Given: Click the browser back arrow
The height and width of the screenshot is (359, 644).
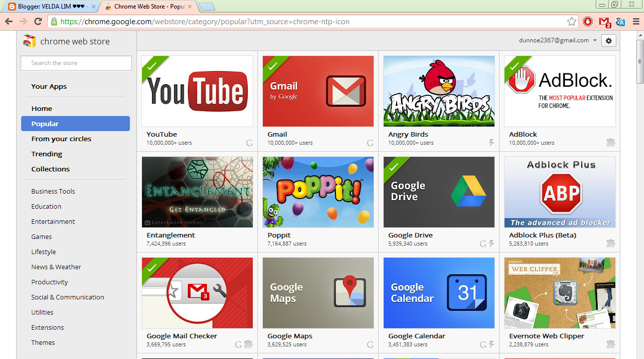Looking at the screenshot, I should click(x=9, y=21).
